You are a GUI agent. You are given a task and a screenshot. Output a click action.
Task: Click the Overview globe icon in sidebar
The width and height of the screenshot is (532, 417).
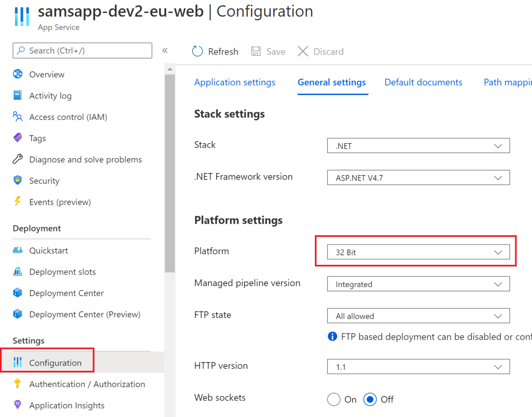point(18,74)
